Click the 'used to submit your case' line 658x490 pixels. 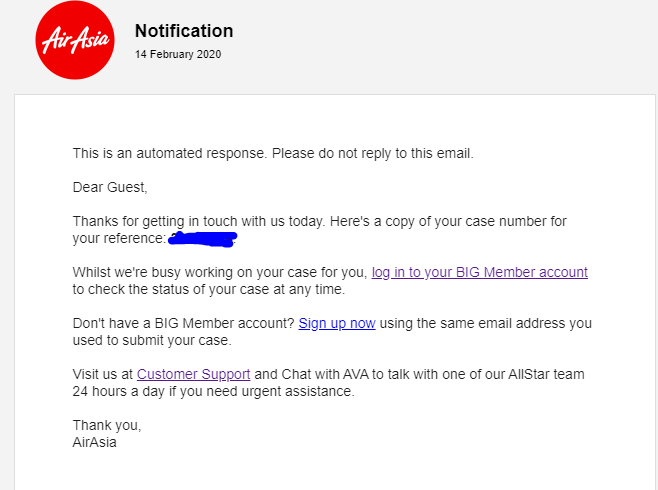tap(152, 340)
